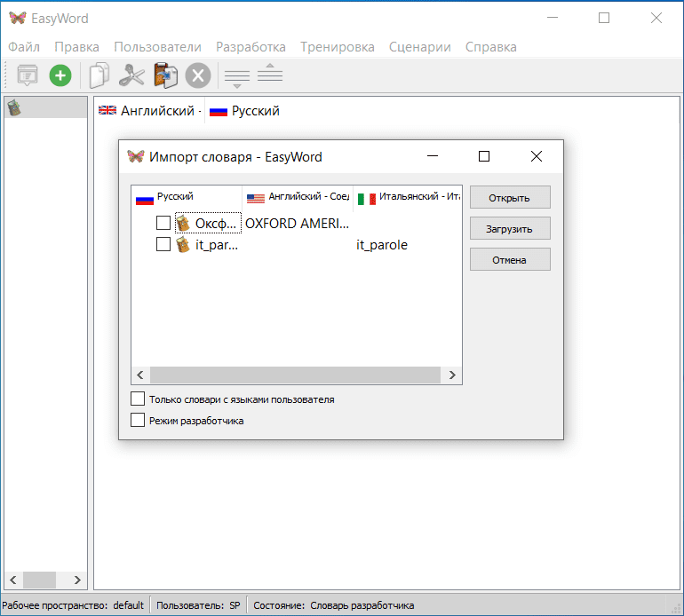Minimize the Импорт словаря dialog
The width and height of the screenshot is (684, 616).
click(x=433, y=156)
